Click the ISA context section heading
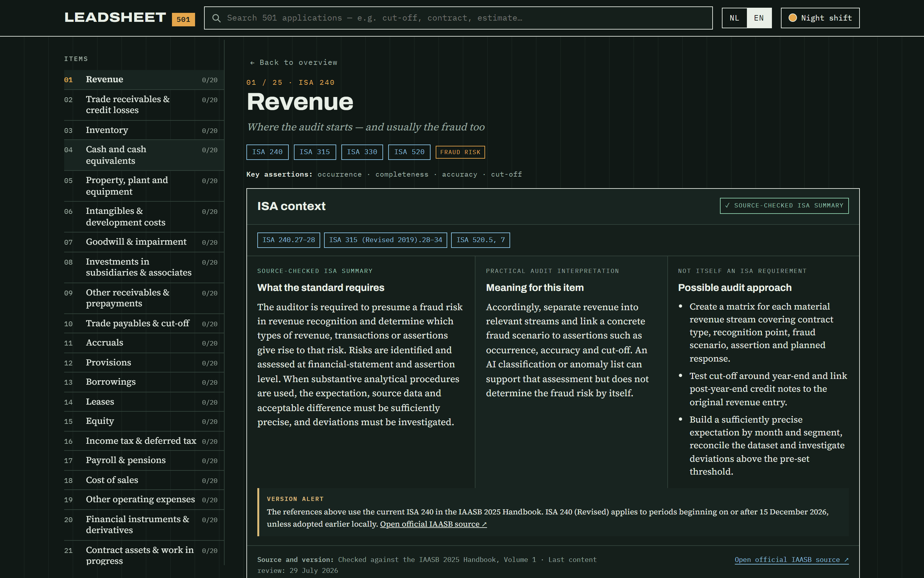The width and height of the screenshot is (924, 578). [x=291, y=206]
